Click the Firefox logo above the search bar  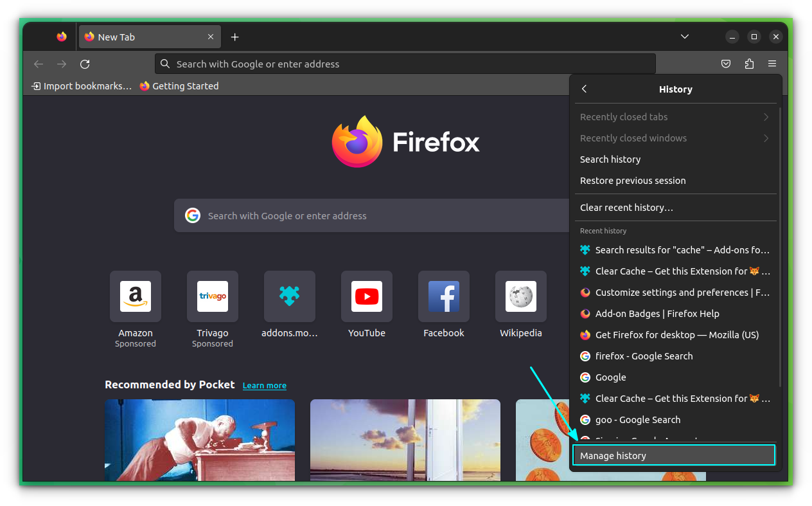pyautogui.click(x=357, y=140)
